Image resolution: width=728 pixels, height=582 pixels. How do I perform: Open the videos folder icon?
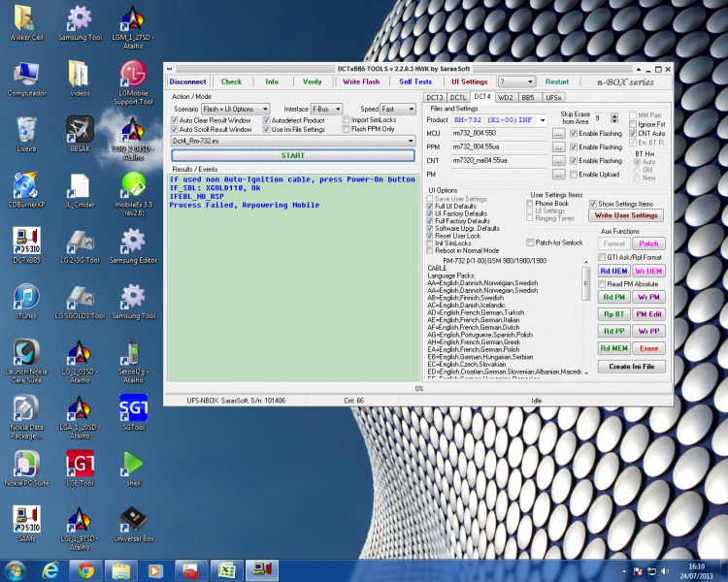(80, 79)
